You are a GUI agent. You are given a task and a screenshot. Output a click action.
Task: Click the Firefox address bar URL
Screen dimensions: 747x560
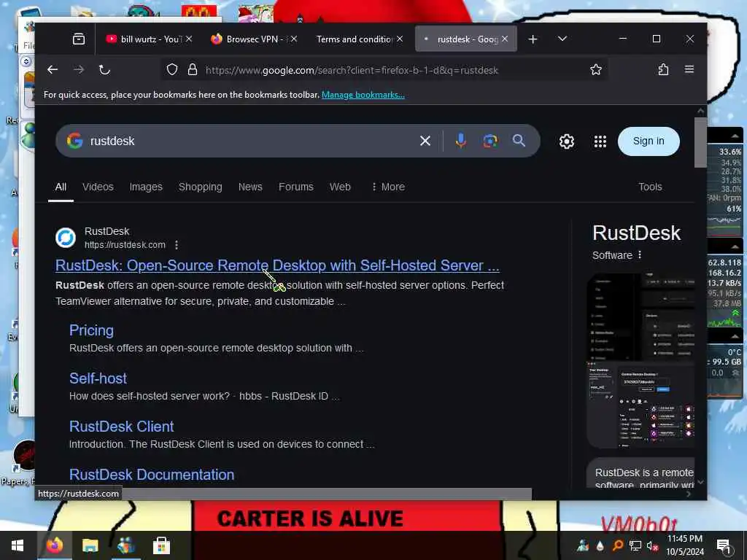pos(352,70)
